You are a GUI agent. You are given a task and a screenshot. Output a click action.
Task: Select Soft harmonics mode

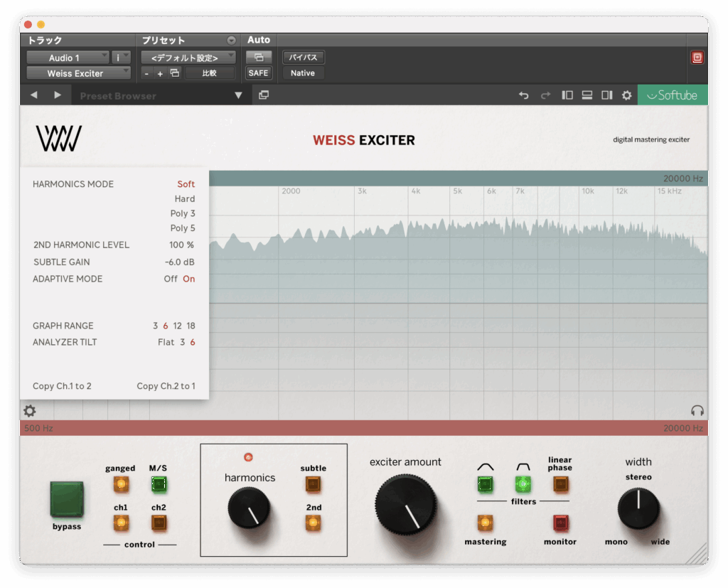pos(186,184)
